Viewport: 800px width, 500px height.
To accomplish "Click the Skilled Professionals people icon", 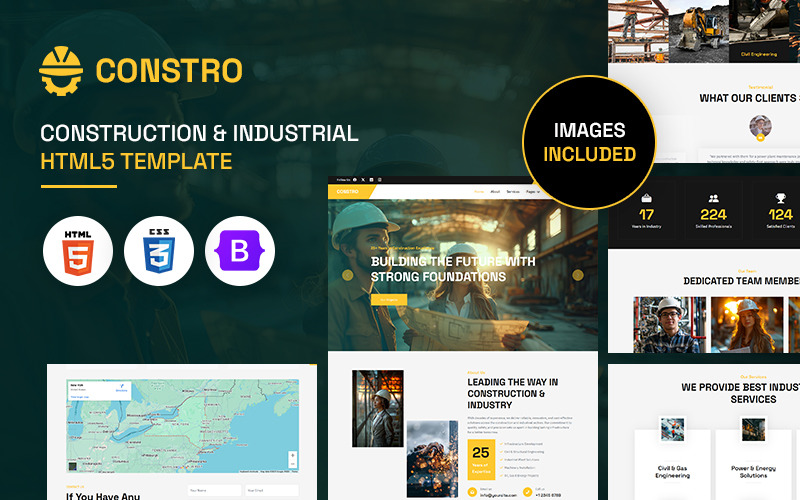I will coord(713,199).
